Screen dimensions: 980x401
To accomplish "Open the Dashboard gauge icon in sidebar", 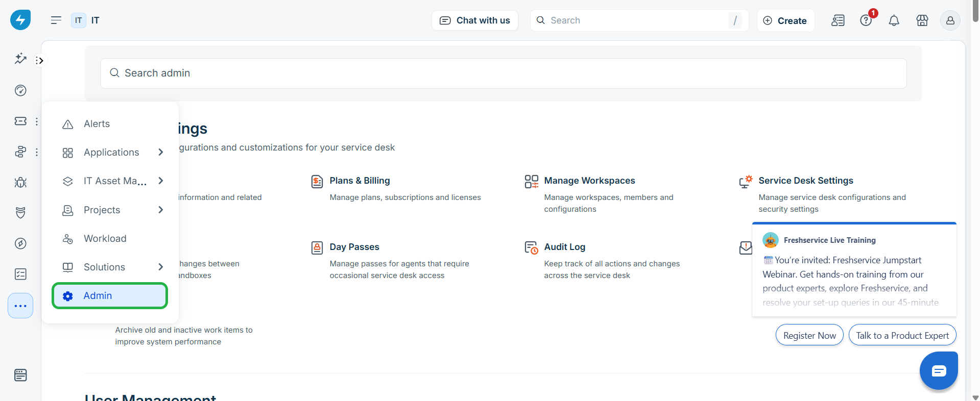I will pyautogui.click(x=20, y=90).
